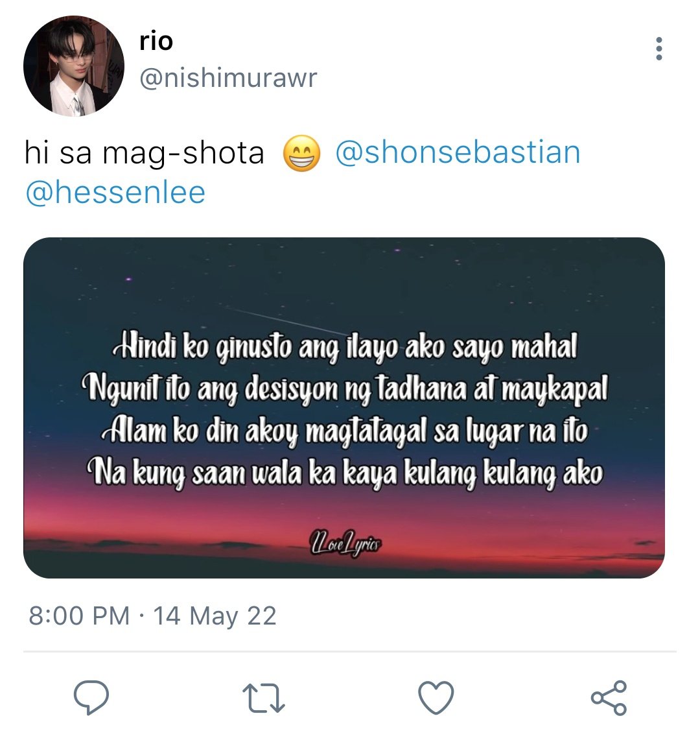The width and height of the screenshot is (700, 740).
Task: Like the tweet with the heart icon
Action: [436, 697]
